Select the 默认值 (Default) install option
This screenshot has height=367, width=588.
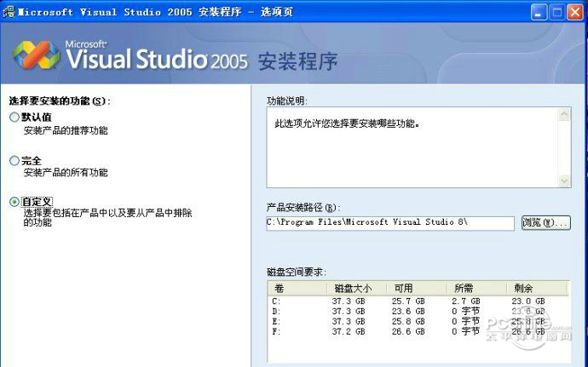click(14, 118)
